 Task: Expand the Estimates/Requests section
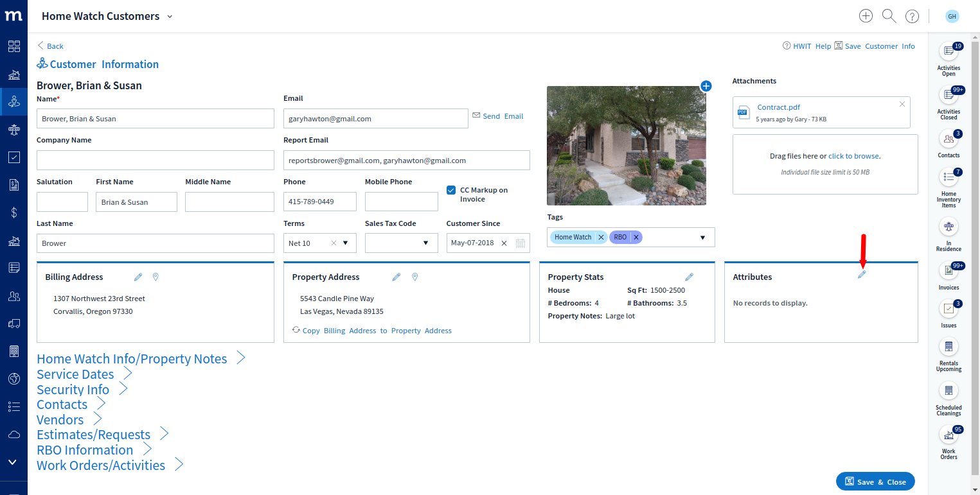click(x=165, y=435)
